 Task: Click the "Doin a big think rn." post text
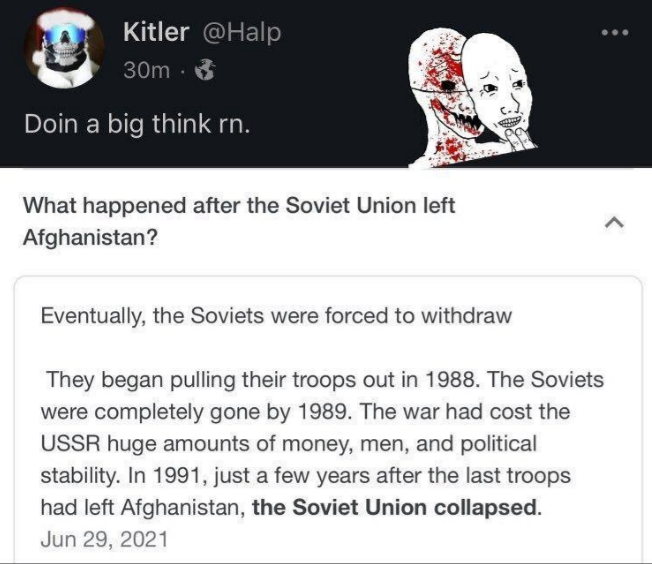(x=137, y=124)
